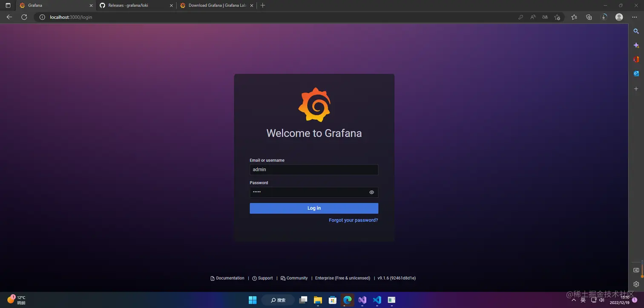Open the Outlook sidebar app

click(636, 74)
